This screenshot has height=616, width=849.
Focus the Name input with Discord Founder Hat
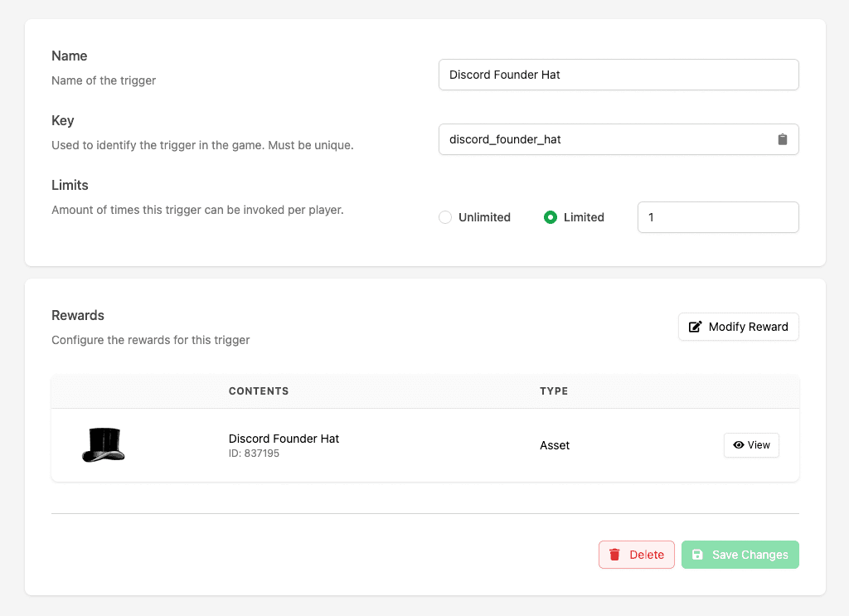coord(618,75)
